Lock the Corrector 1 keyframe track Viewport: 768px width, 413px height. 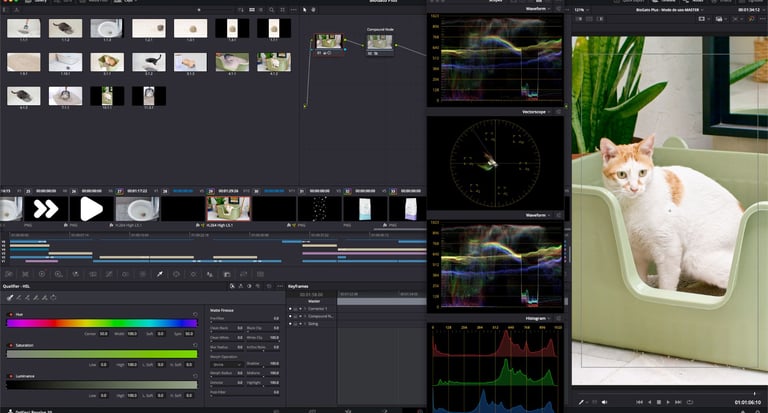coord(295,309)
